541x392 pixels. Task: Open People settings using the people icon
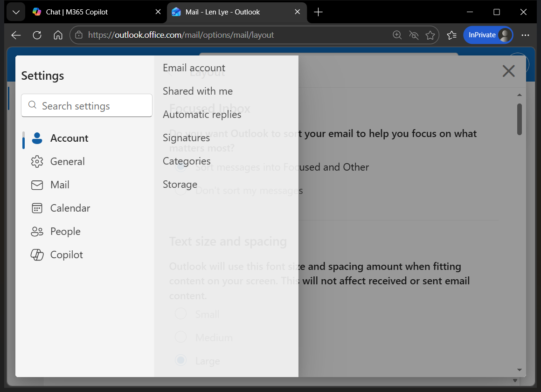pos(37,231)
